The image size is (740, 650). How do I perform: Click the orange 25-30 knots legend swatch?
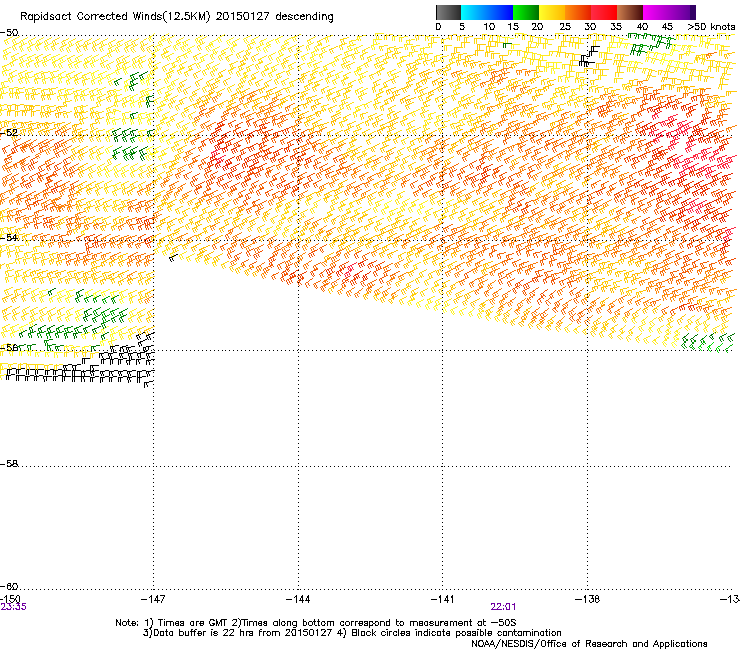(x=578, y=12)
